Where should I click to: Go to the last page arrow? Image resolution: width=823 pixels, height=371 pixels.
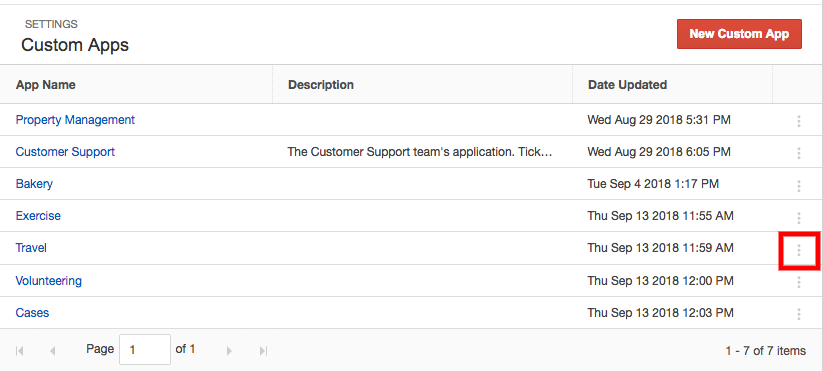[x=264, y=351]
